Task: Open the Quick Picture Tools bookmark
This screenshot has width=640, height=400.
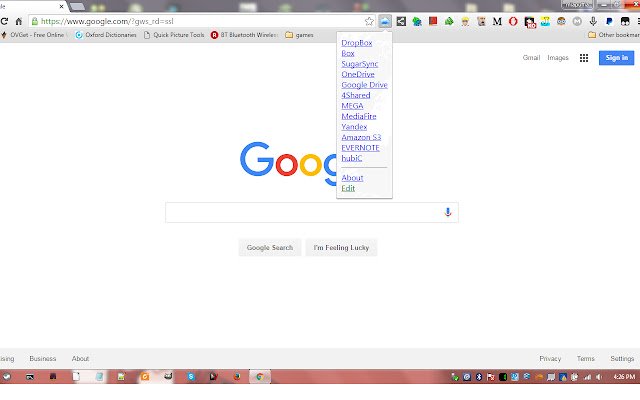Action: pyautogui.click(x=174, y=35)
